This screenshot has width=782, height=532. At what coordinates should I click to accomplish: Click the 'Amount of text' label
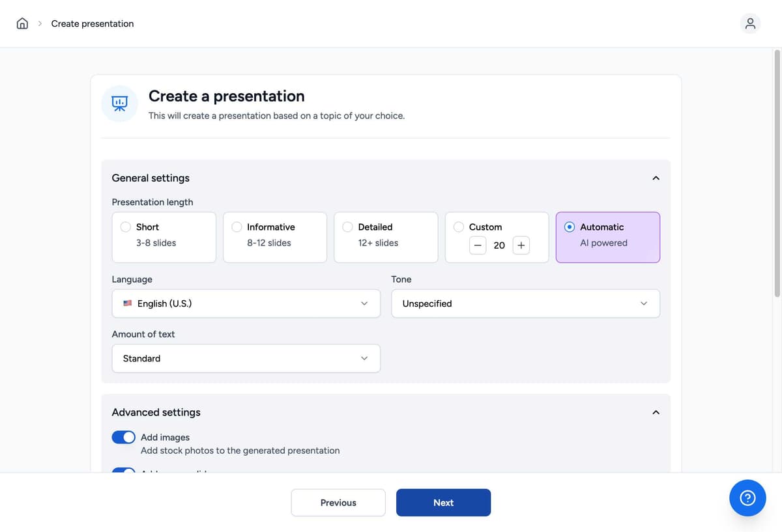point(143,334)
